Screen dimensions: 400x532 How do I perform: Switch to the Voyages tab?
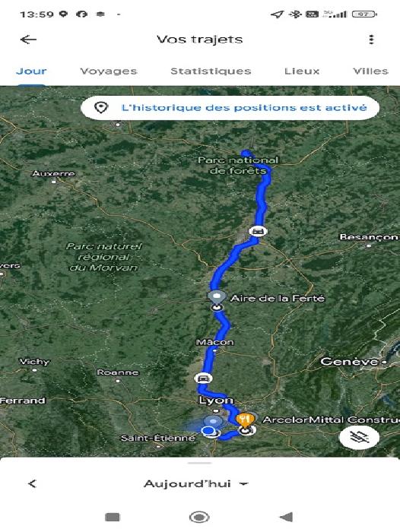click(108, 71)
